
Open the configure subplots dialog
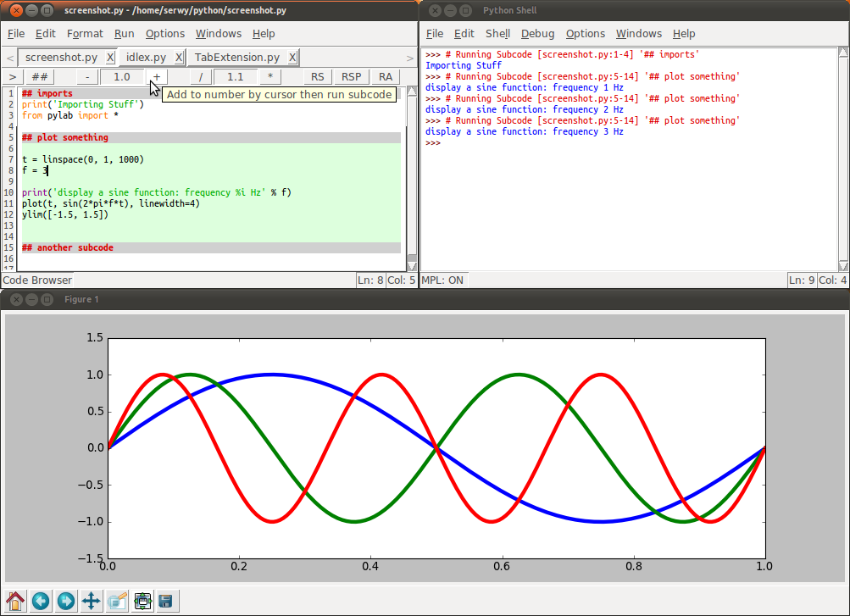[x=142, y=601]
